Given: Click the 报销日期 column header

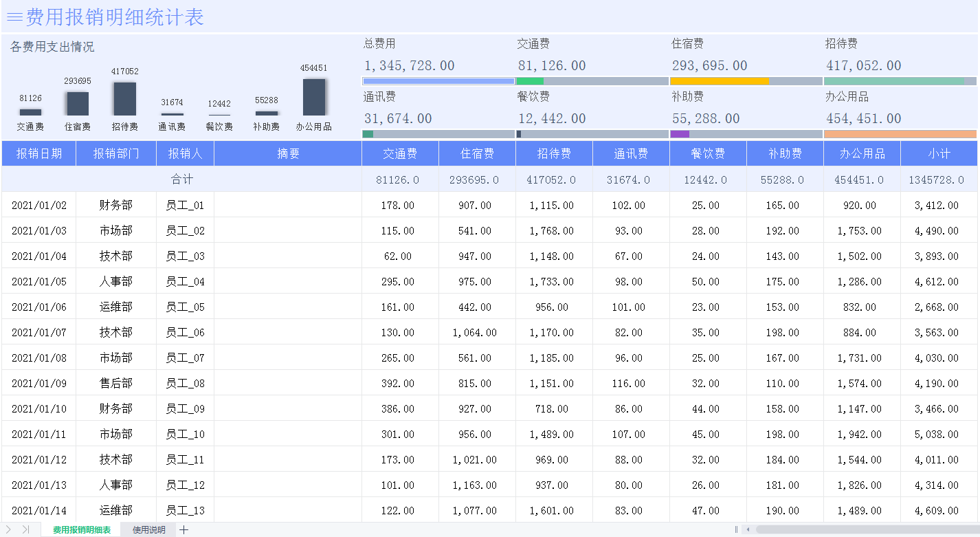Looking at the screenshot, I should pyautogui.click(x=39, y=153).
